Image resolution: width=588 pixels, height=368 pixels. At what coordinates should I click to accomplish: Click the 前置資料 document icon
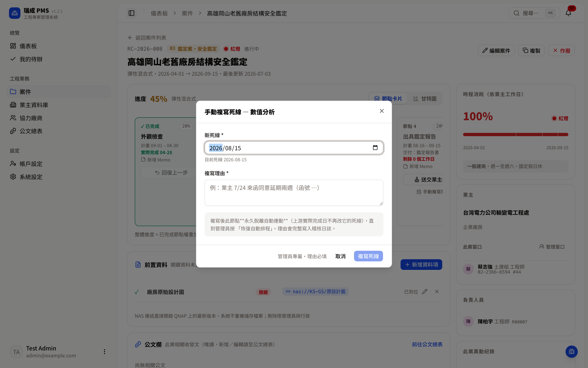pyautogui.click(x=138, y=265)
